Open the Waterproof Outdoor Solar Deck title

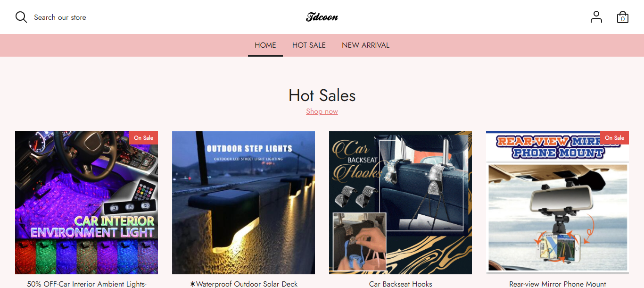coord(243,284)
